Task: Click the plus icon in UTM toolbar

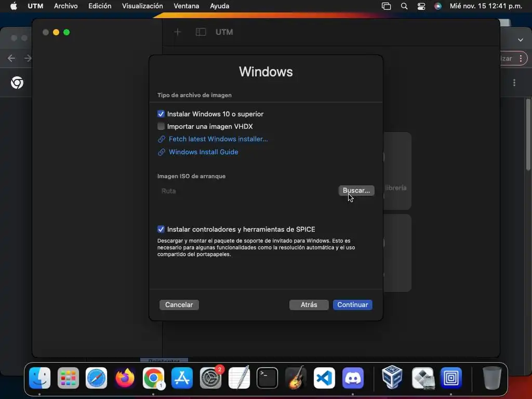Action: coord(178,32)
